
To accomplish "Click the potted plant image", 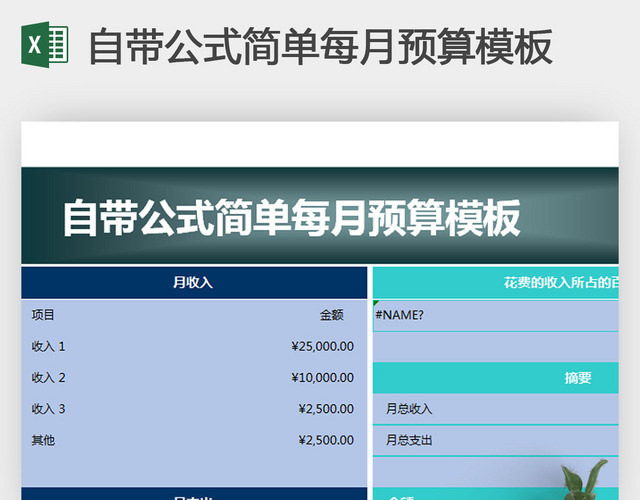I will click(x=584, y=480).
